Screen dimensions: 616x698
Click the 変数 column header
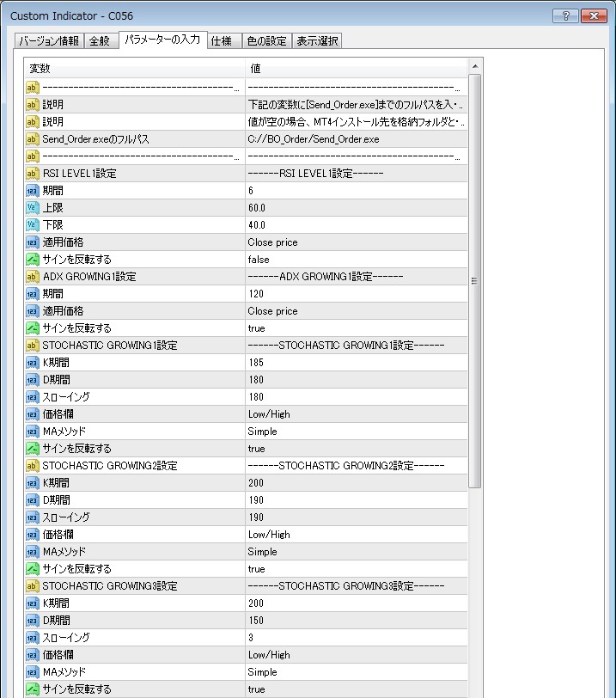134,69
